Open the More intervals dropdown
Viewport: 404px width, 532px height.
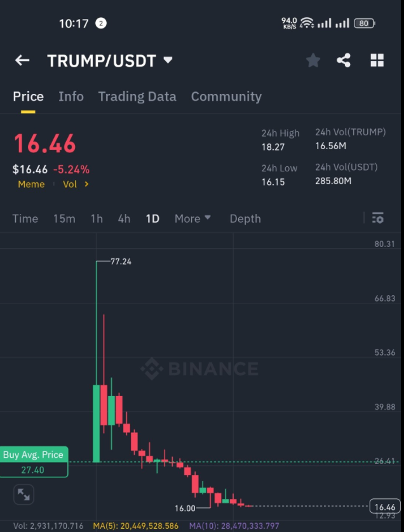pos(192,218)
